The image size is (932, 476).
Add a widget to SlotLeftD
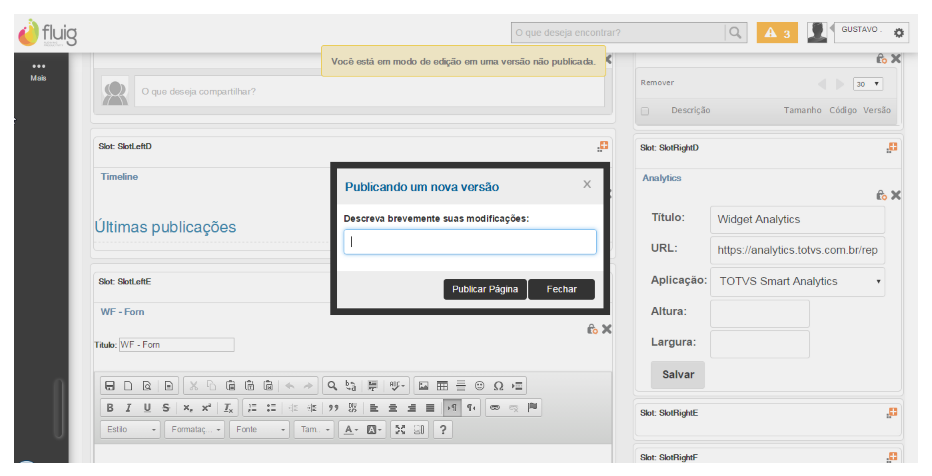click(603, 146)
